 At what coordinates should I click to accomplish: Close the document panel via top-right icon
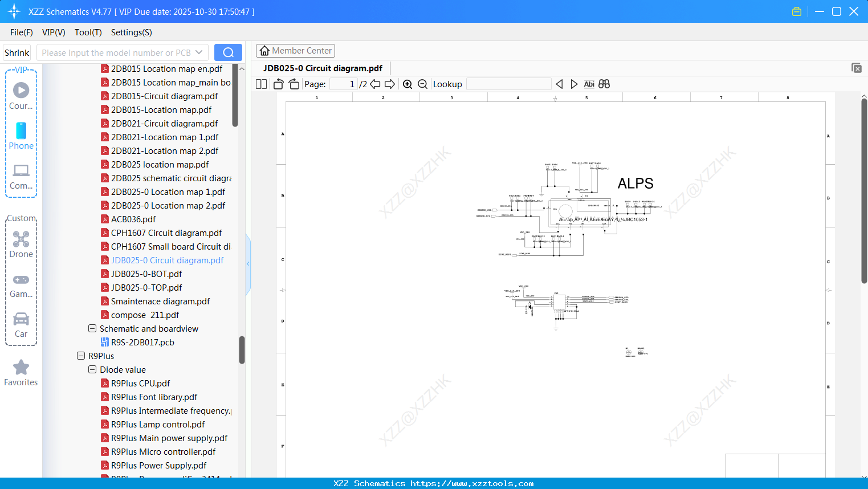(x=856, y=68)
